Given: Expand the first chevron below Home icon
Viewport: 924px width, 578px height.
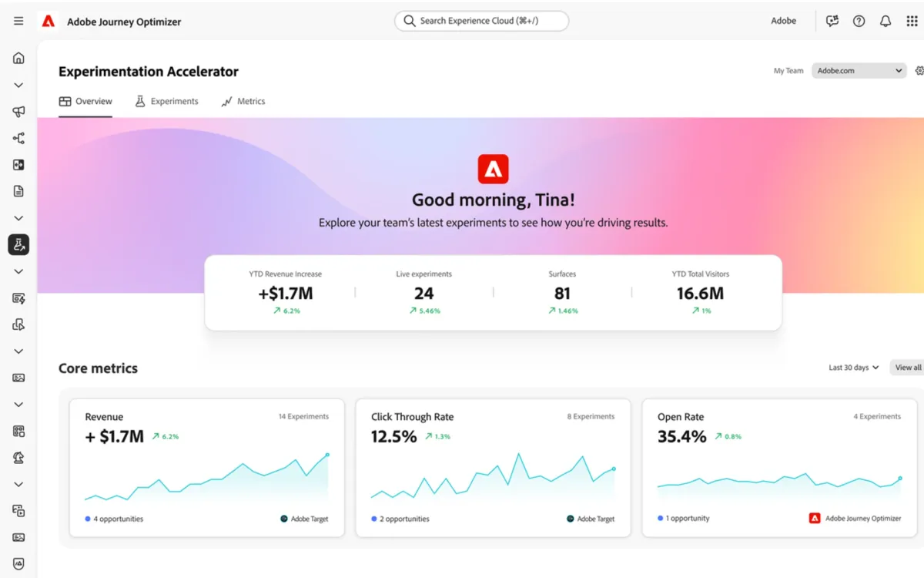Looking at the screenshot, I should (18, 85).
